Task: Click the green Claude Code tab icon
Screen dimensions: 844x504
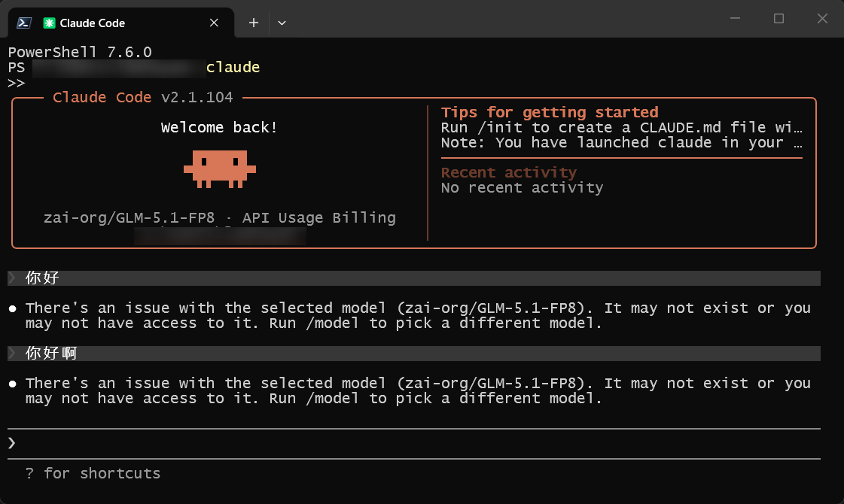Action: click(x=49, y=23)
